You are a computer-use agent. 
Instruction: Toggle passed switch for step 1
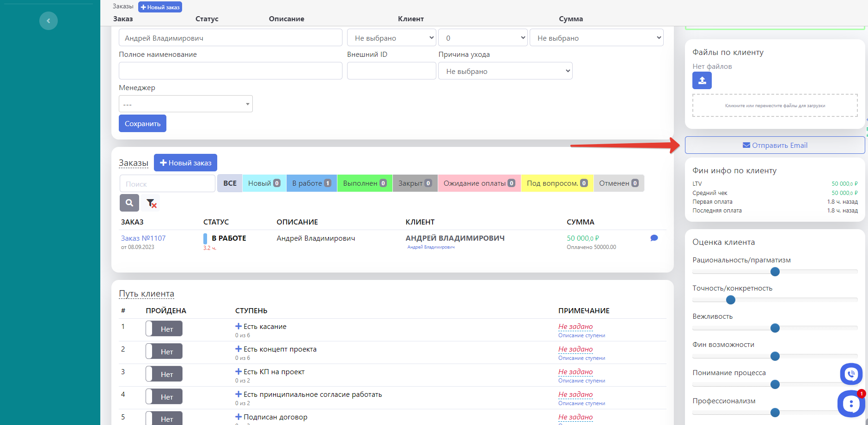coord(164,329)
